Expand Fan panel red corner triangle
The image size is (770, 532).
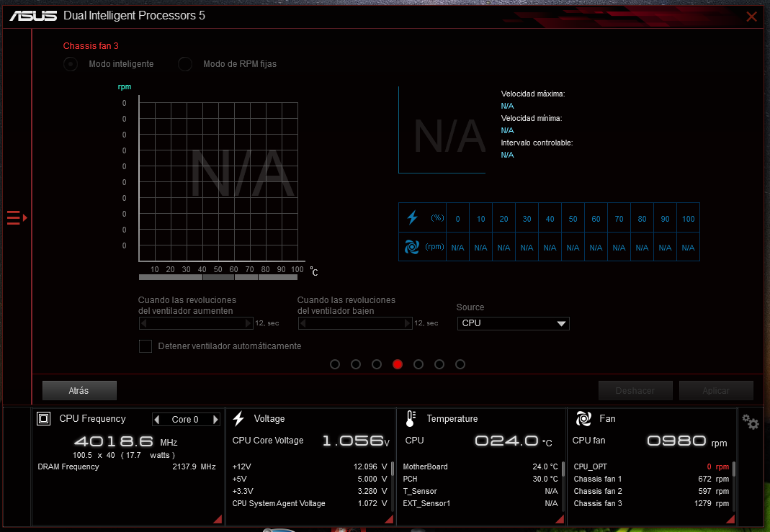pyautogui.click(x=730, y=519)
